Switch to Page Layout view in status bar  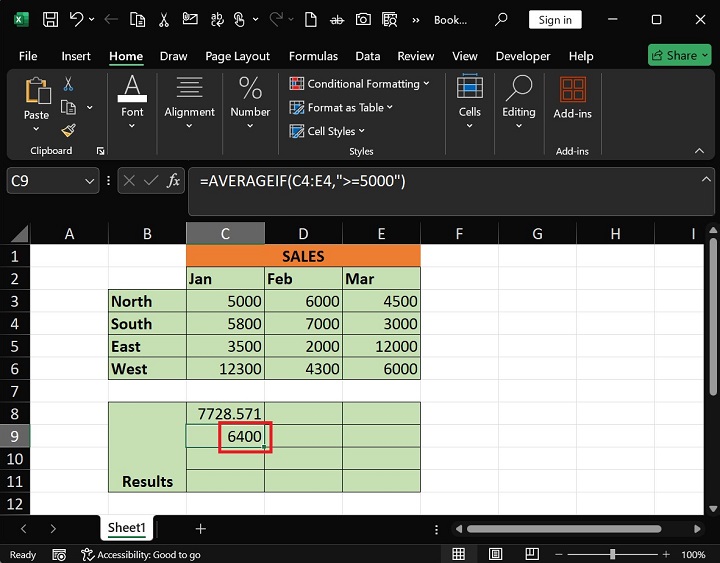tap(492, 554)
